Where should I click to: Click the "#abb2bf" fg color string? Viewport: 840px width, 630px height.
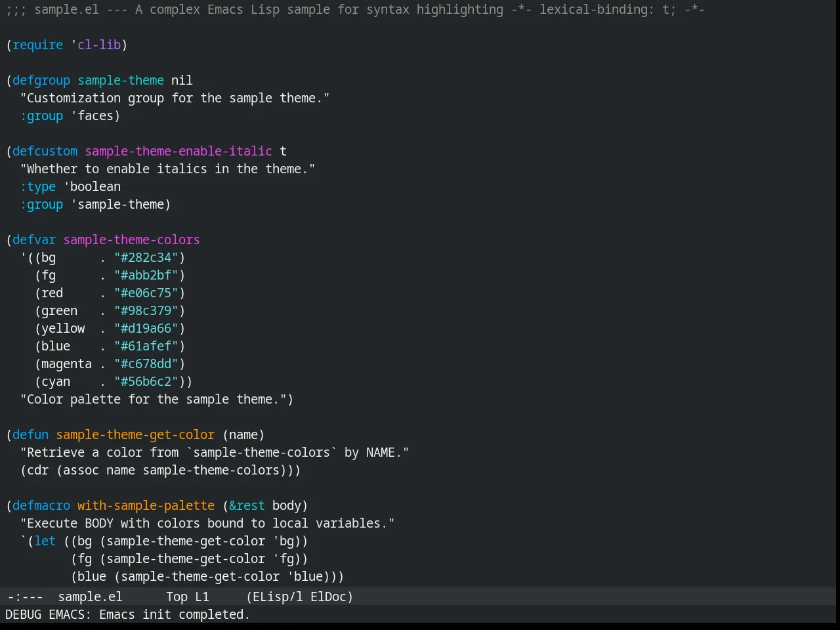click(146, 275)
